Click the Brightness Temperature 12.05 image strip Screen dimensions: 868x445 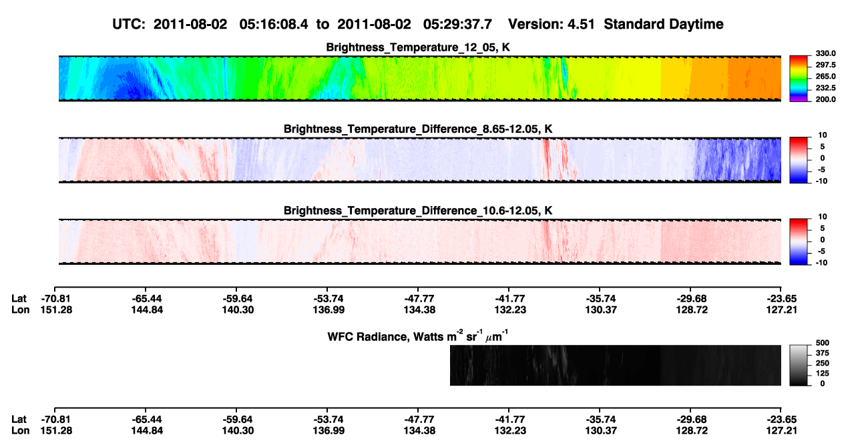click(x=420, y=78)
